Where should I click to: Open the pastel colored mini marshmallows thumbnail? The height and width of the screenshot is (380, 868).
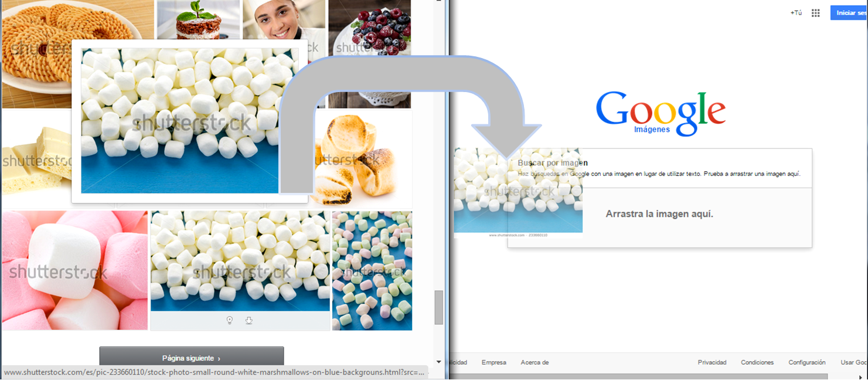(372, 270)
